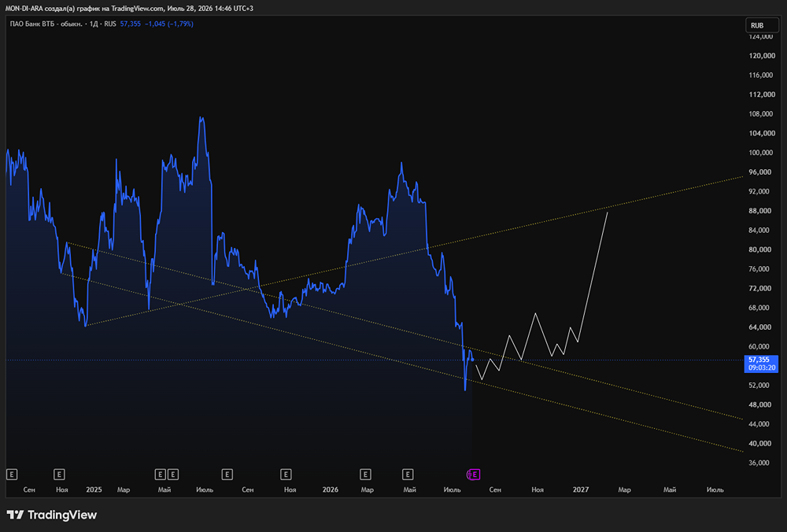Screen dimensions: 787x532
Task: Select the second of two adjacent E markers
Action: 172,475
